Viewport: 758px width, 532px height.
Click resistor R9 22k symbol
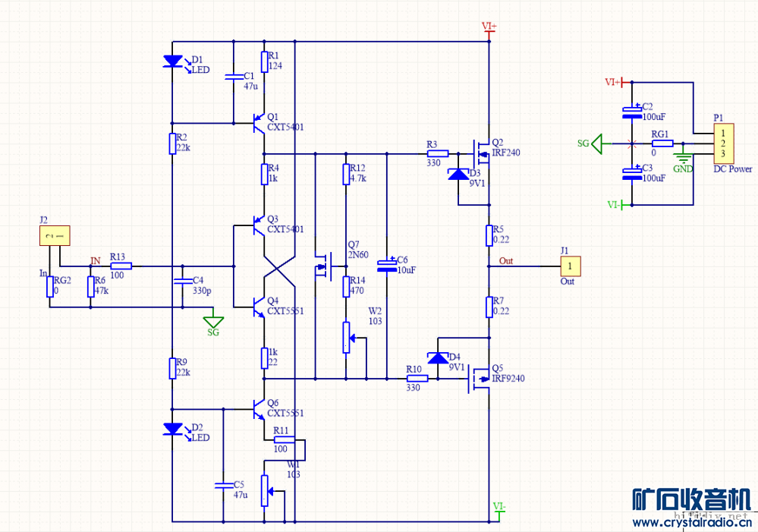click(172, 368)
